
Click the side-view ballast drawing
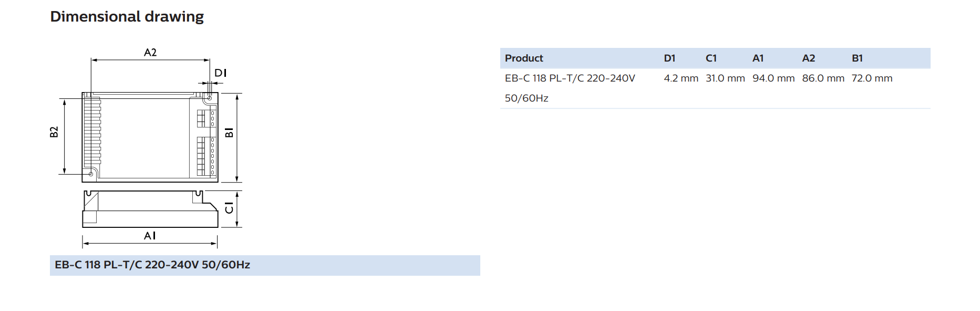pos(150,209)
